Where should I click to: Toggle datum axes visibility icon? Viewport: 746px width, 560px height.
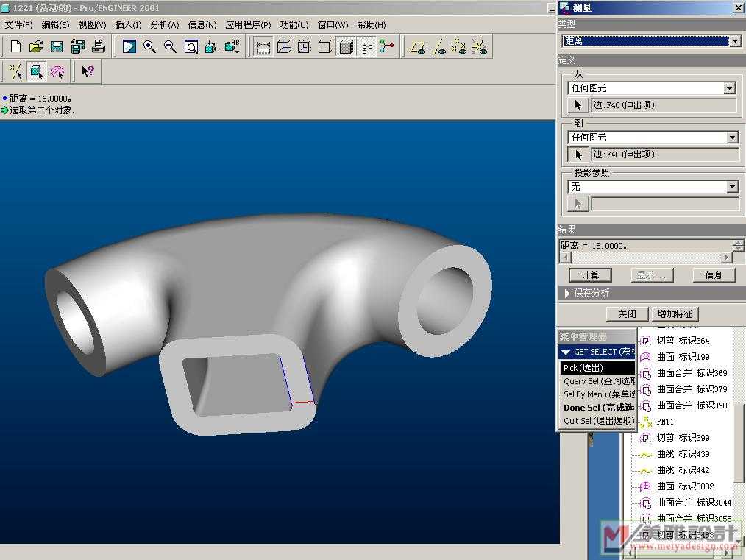tap(439, 47)
